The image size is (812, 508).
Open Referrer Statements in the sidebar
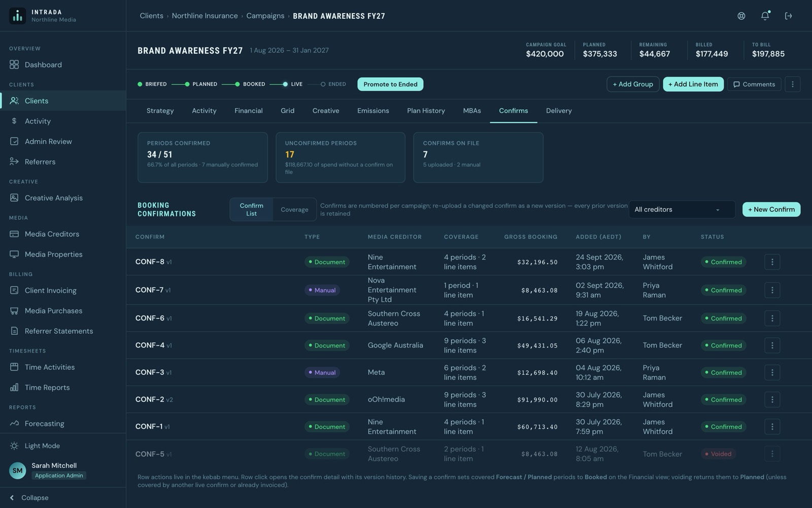(x=63, y=331)
